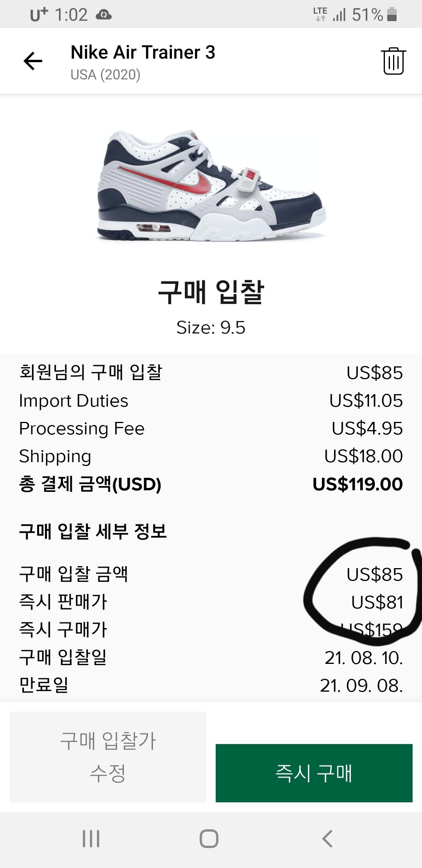The width and height of the screenshot is (422, 868).
Task: Tap the Import Duties US$11.05 row
Action: click(211, 401)
